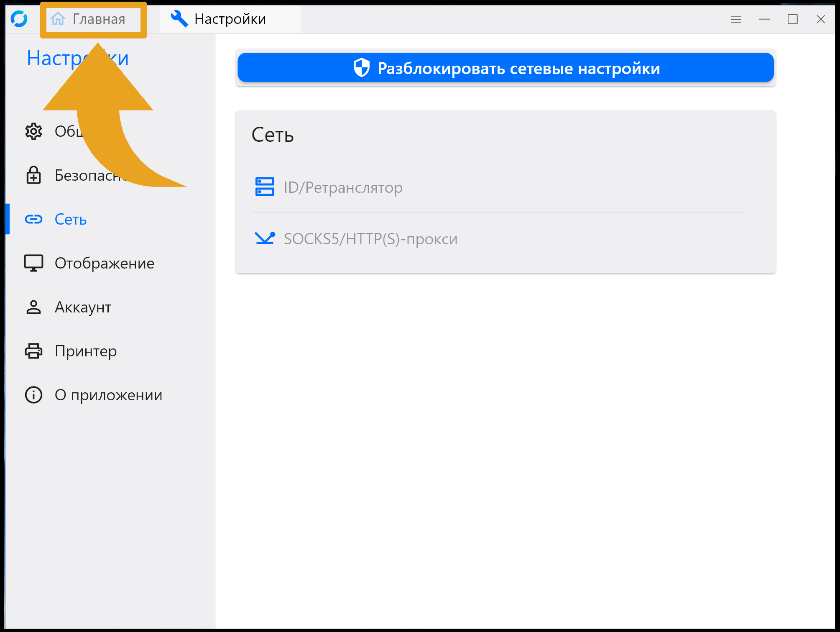Select Сеть in the settings sidebar
840x632 pixels.
point(70,219)
